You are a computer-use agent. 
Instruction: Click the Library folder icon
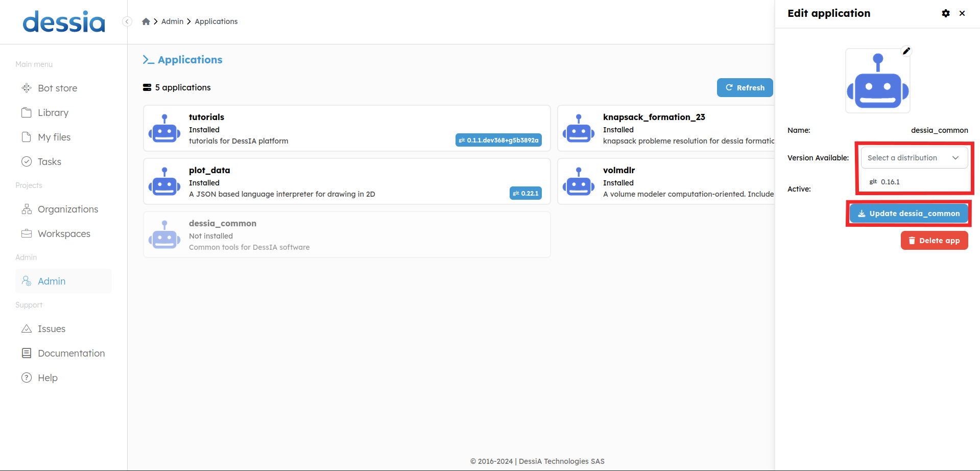click(x=27, y=113)
